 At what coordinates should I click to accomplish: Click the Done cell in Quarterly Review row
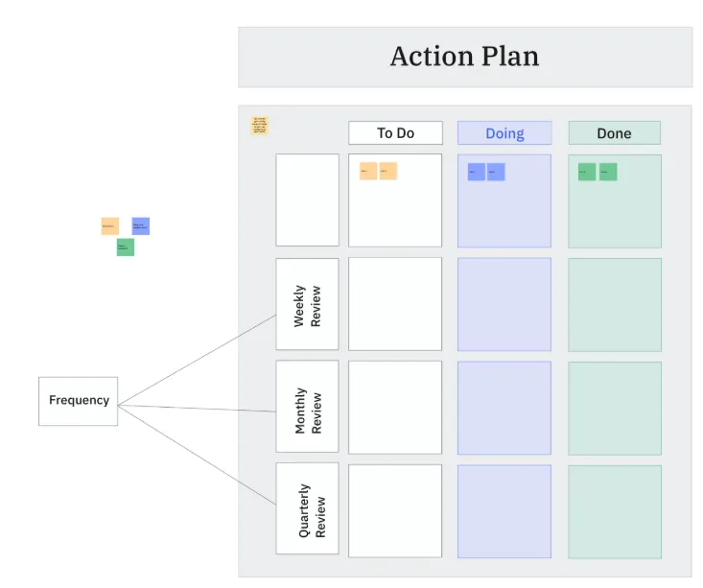tap(615, 512)
